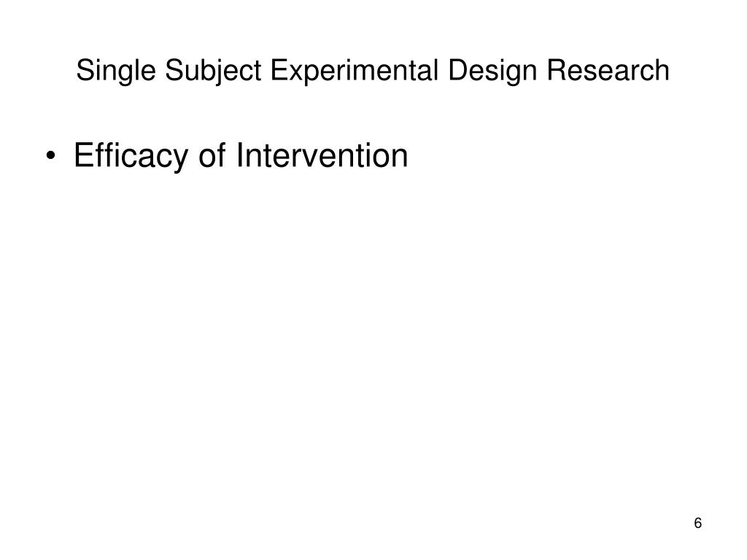
Task: Click the capital "E" starting "Efficacy"
Action: pos(83,155)
